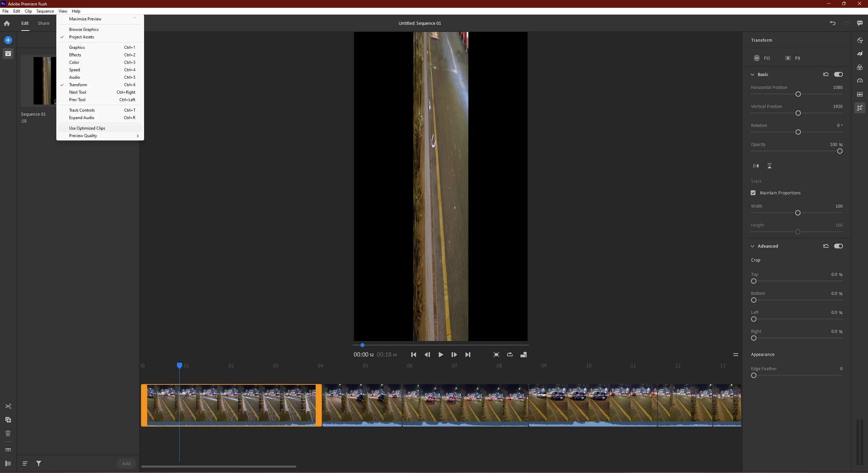Screen dimensions: 868x473
Task: Toggle the Basic section on/off switch
Action: (838, 74)
